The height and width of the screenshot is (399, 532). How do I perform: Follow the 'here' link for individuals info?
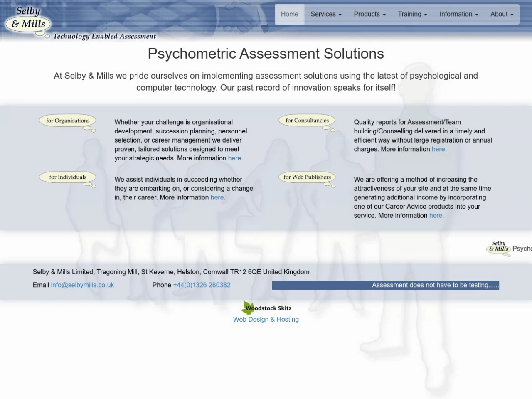217,197
